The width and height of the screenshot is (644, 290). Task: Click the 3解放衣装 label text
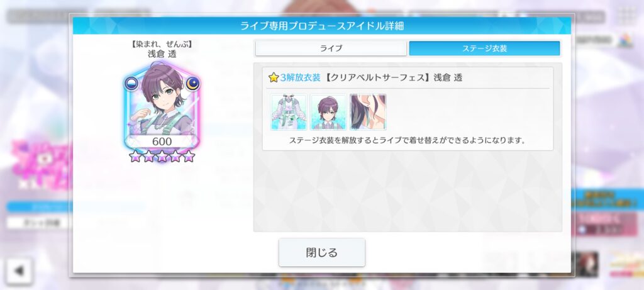point(300,77)
